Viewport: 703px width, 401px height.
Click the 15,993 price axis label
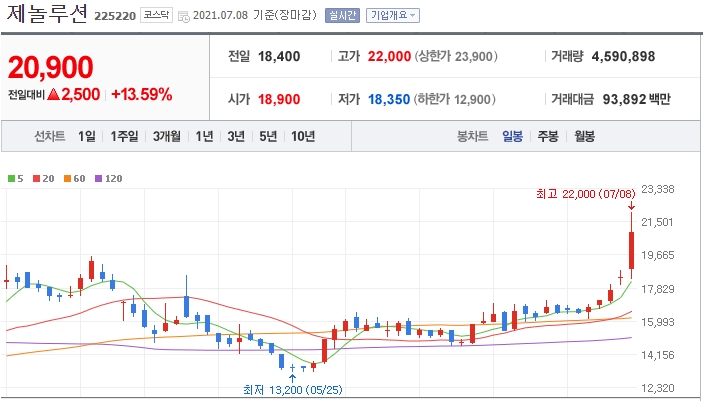[x=658, y=322]
